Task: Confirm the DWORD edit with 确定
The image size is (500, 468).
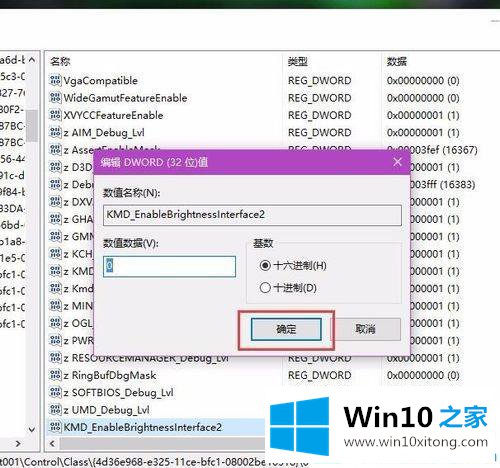Action: click(x=286, y=329)
